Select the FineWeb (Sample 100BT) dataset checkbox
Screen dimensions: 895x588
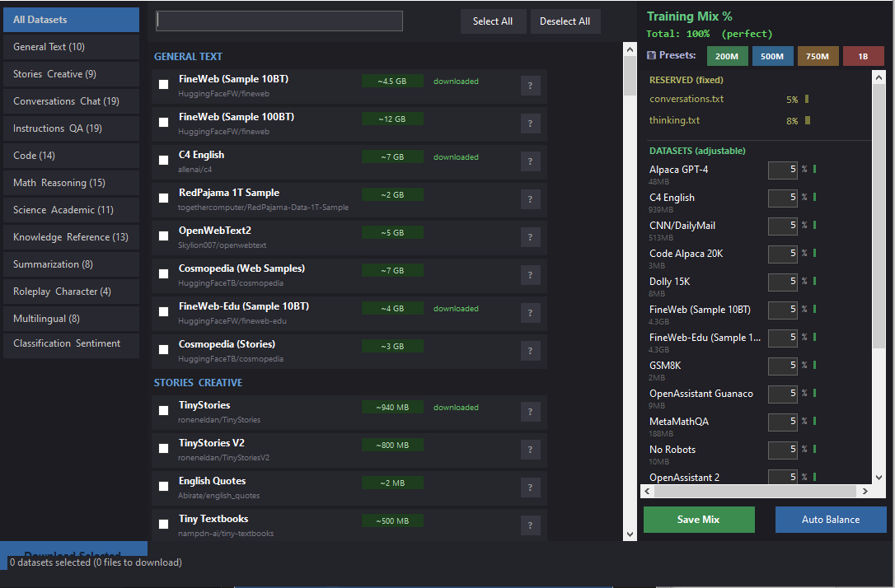pos(163,122)
